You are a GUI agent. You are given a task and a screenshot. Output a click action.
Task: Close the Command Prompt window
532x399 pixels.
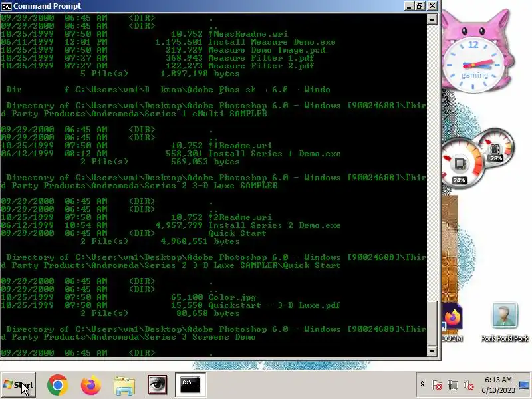432,6
